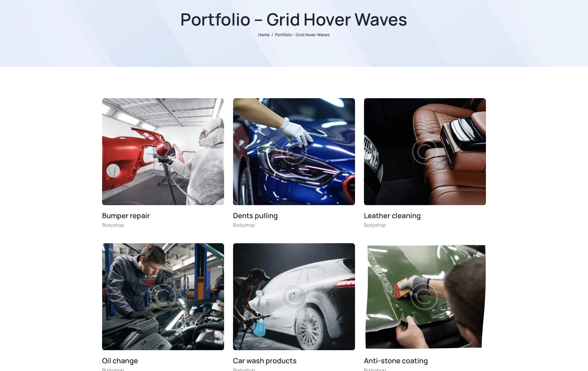Click the Portfolio – Grid Hover Waves page heading
Image resolution: width=588 pixels, height=371 pixels.
294,20
